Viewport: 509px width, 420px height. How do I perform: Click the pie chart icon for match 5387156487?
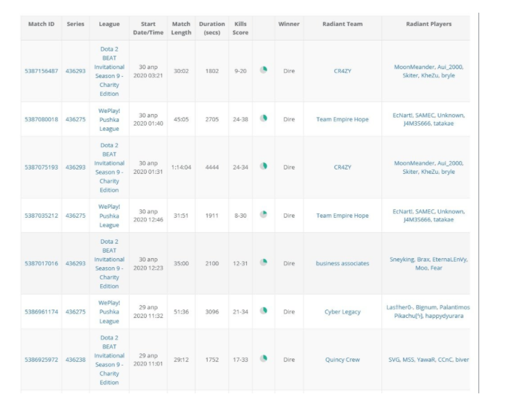click(263, 70)
